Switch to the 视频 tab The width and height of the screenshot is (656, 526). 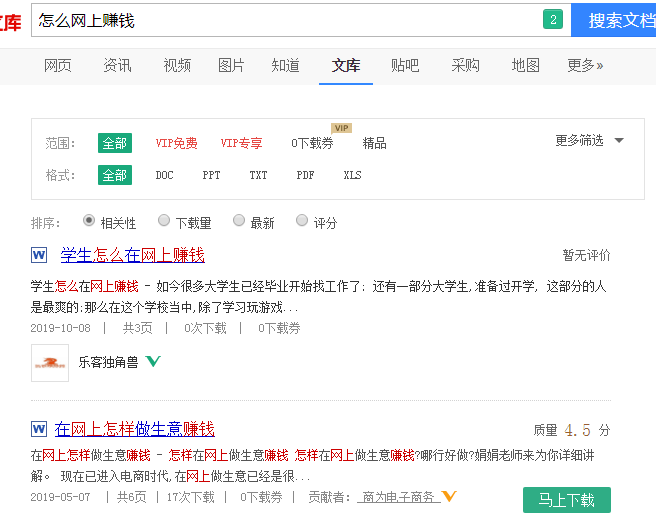(x=177, y=65)
